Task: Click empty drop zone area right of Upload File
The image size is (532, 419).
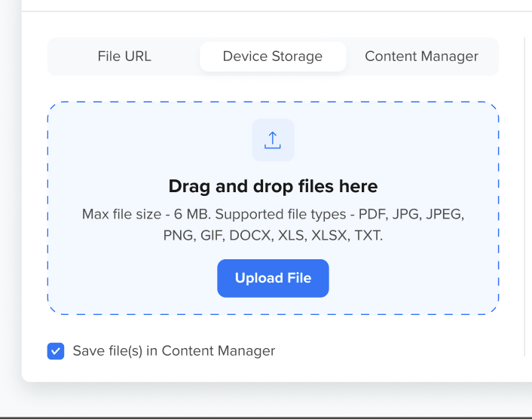Action: tap(414, 279)
